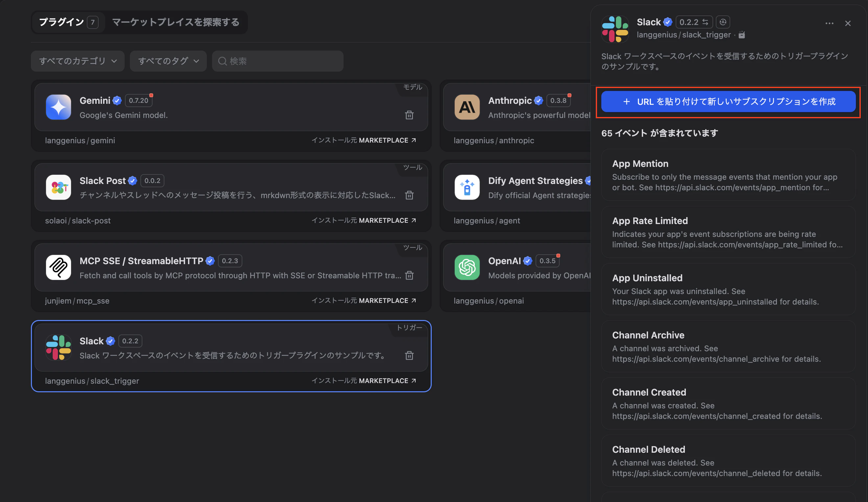The height and width of the screenshot is (502, 868).
Task: Click the marketplace source icon after langgenius/slack_trigger in panel
Action: (742, 35)
